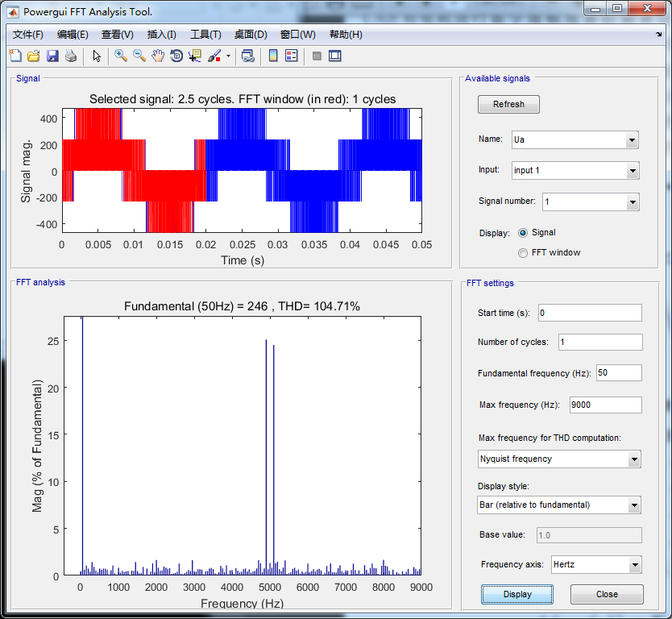Open the Print dialog
Viewport: 672px width, 619px height.
(72, 56)
